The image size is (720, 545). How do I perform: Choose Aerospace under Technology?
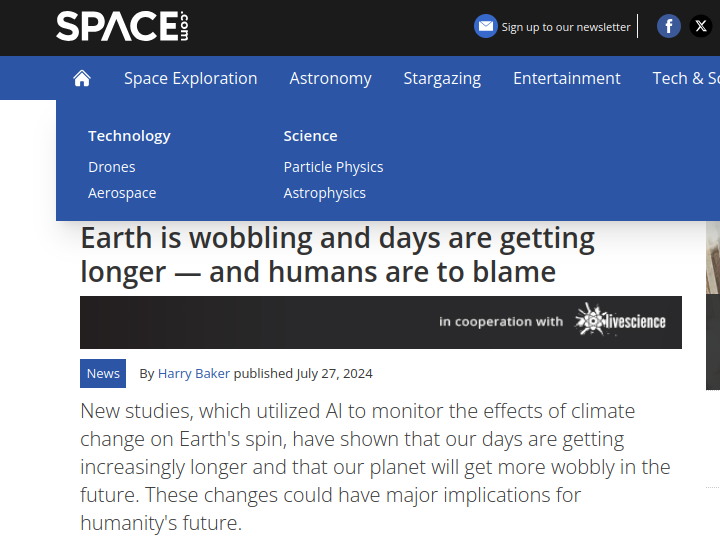coord(122,193)
